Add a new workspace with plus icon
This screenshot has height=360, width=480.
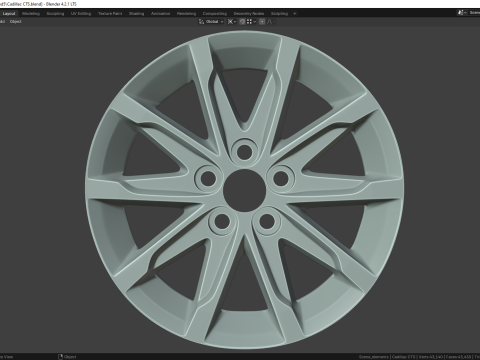click(295, 14)
